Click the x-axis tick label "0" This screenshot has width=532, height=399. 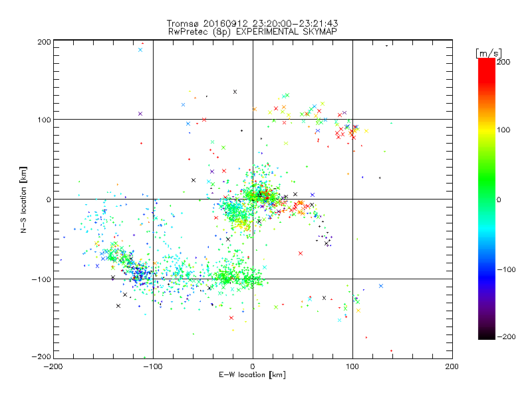(x=253, y=366)
